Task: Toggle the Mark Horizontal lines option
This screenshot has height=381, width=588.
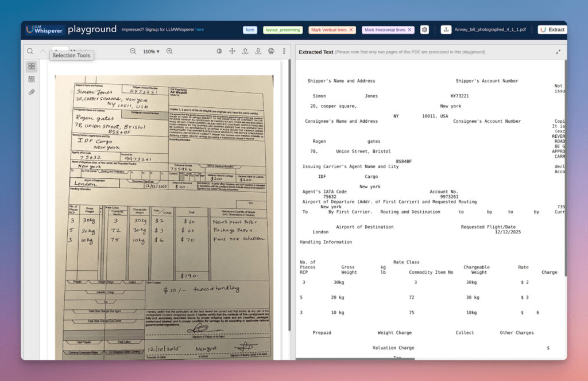Action: pyautogui.click(x=388, y=30)
